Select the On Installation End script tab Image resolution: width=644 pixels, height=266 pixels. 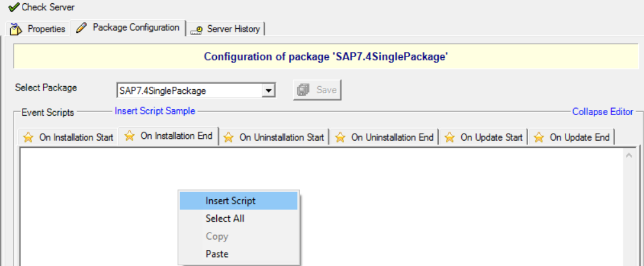pos(169,136)
